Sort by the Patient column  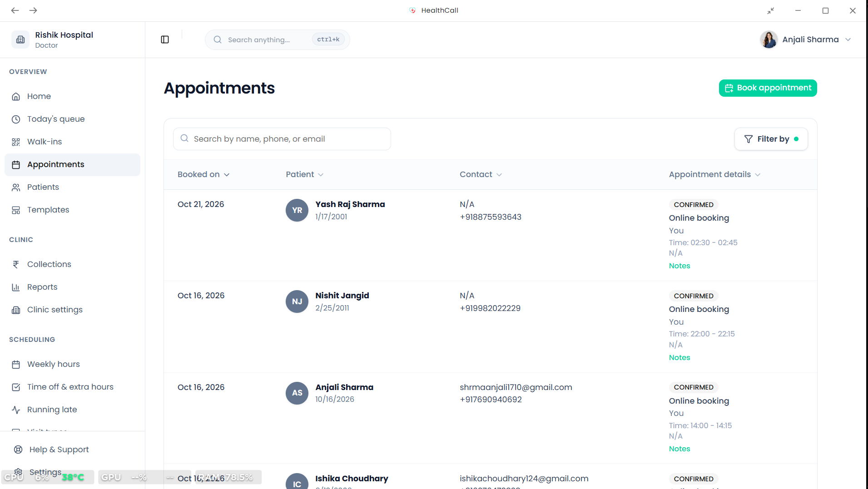[305, 174]
